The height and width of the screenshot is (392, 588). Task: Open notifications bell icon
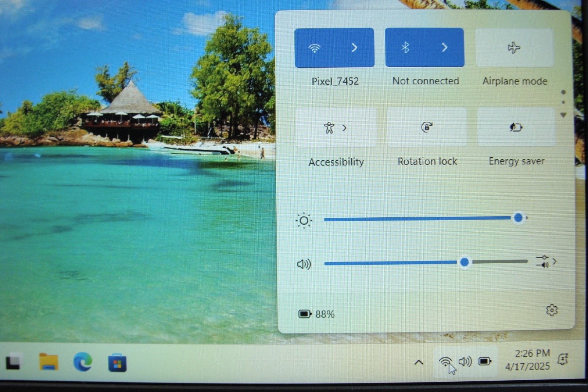(563, 359)
